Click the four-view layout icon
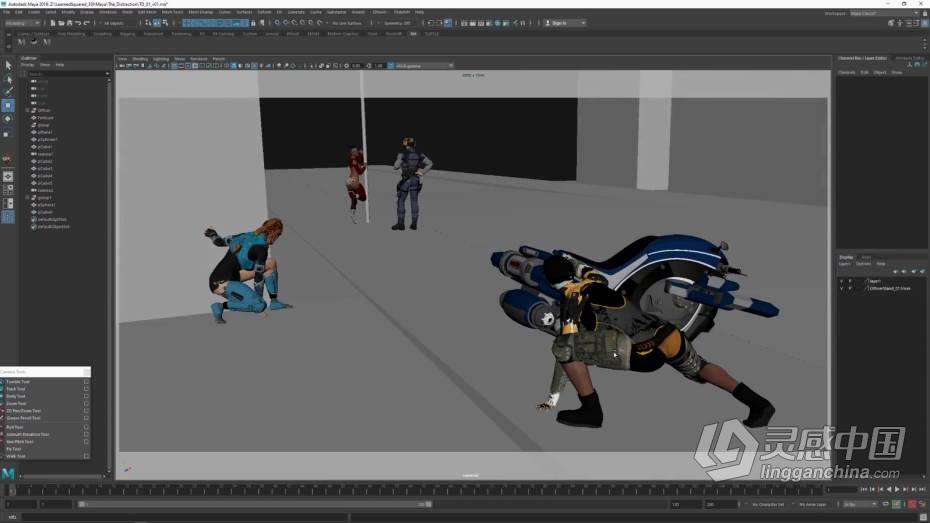 tap(8, 190)
